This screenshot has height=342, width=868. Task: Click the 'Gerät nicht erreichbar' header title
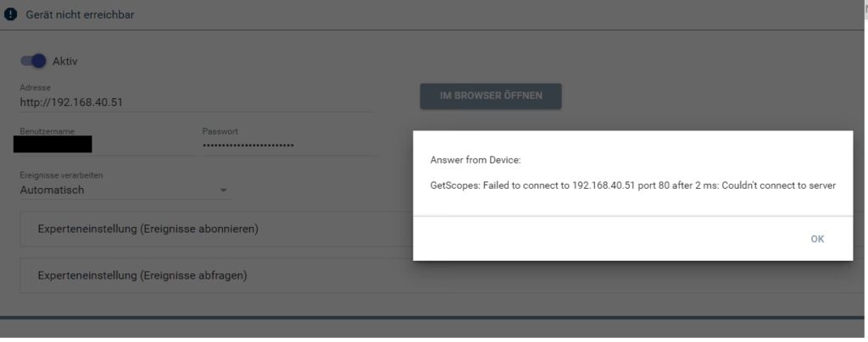pos(80,14)
